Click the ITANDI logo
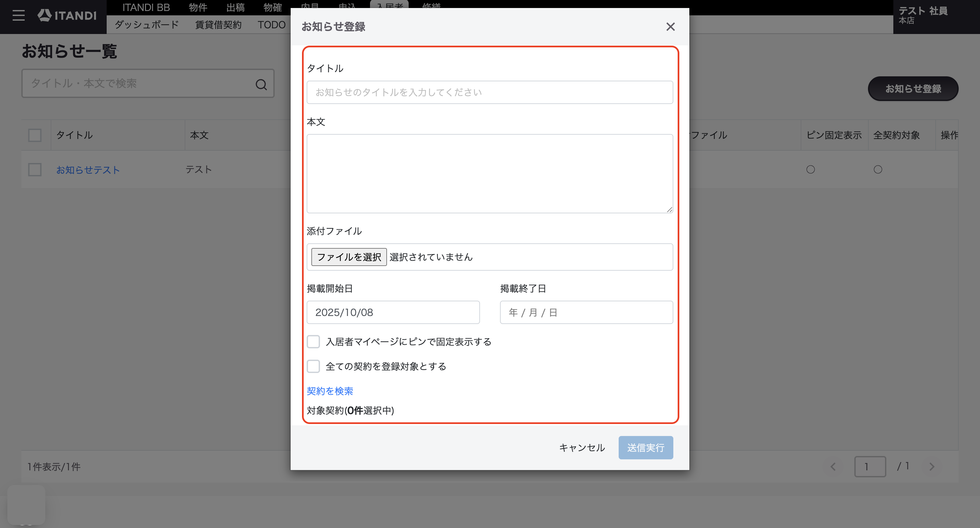 pos(67,15)
